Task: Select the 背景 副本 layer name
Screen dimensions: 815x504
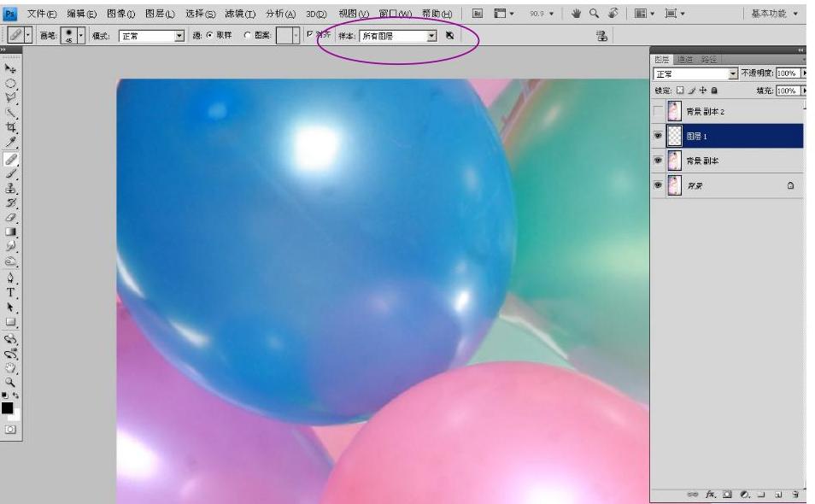Action: (x=702, y=161)
